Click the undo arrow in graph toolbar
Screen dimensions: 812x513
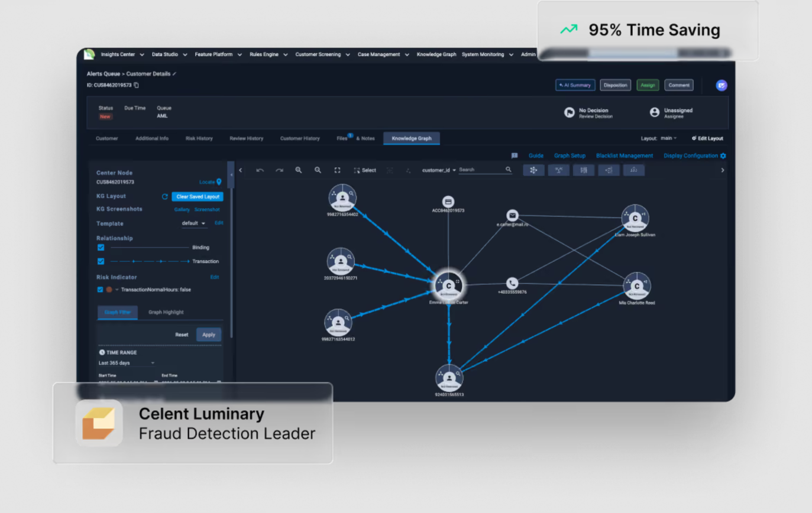point(260,170)
